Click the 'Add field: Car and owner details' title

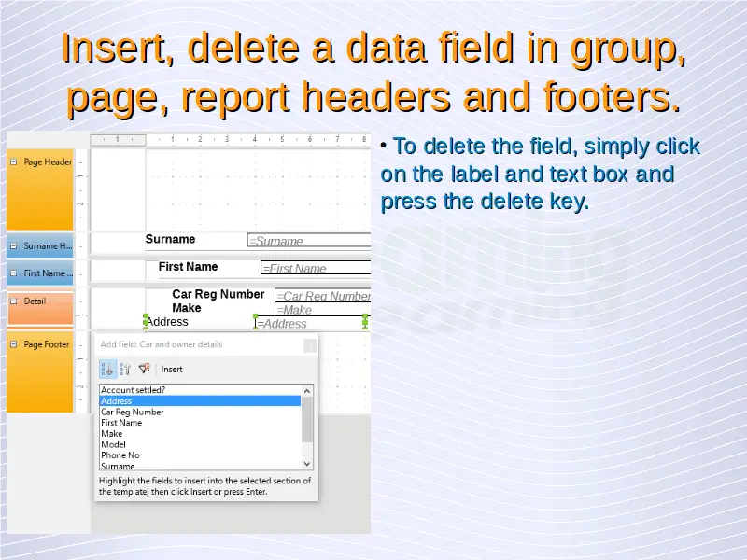point(161,344)
